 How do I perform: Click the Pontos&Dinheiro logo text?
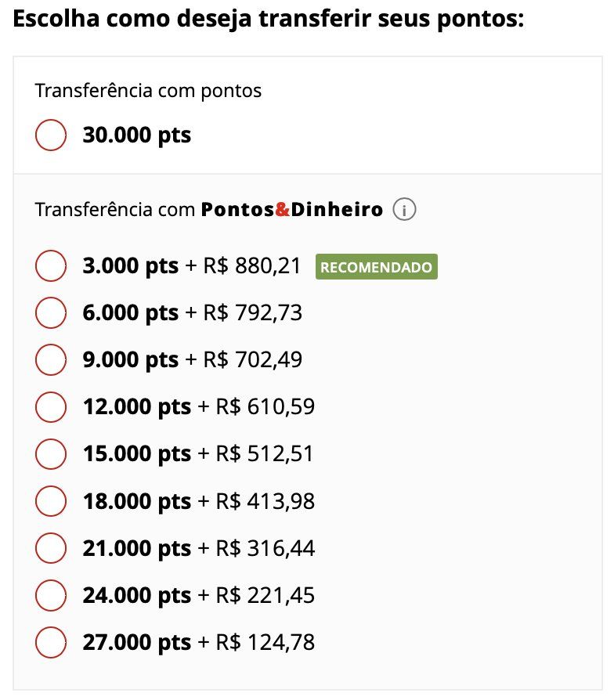point(292,209)
